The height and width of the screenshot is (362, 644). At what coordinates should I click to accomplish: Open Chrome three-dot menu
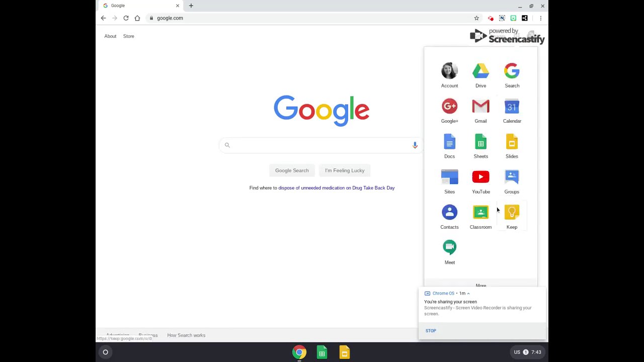coord(540,18)
